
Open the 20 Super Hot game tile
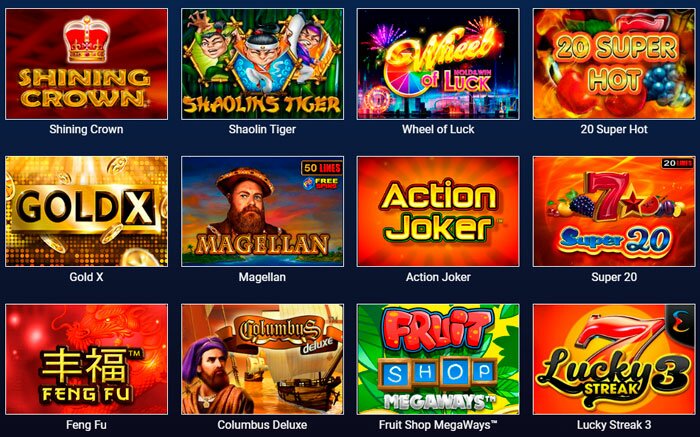pos(614,64)
